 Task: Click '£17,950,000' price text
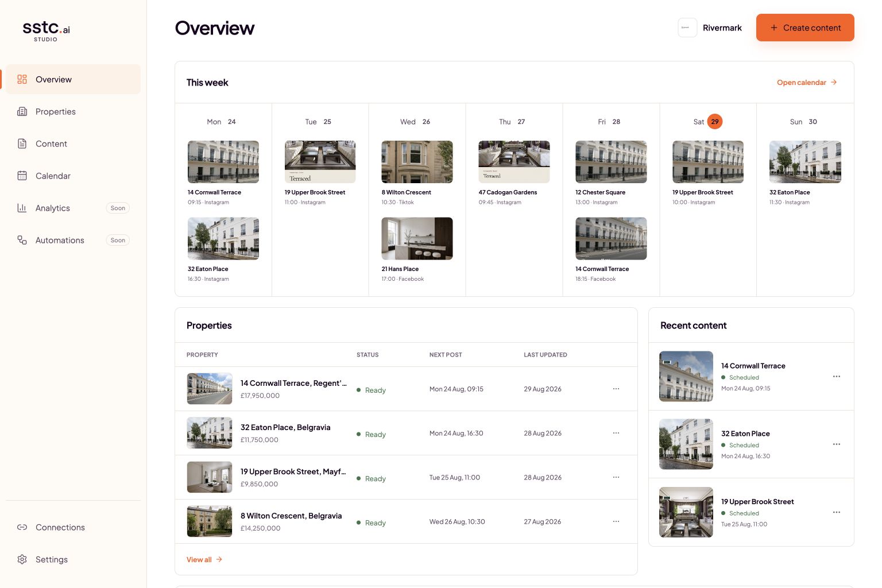(x=260, y=396)
